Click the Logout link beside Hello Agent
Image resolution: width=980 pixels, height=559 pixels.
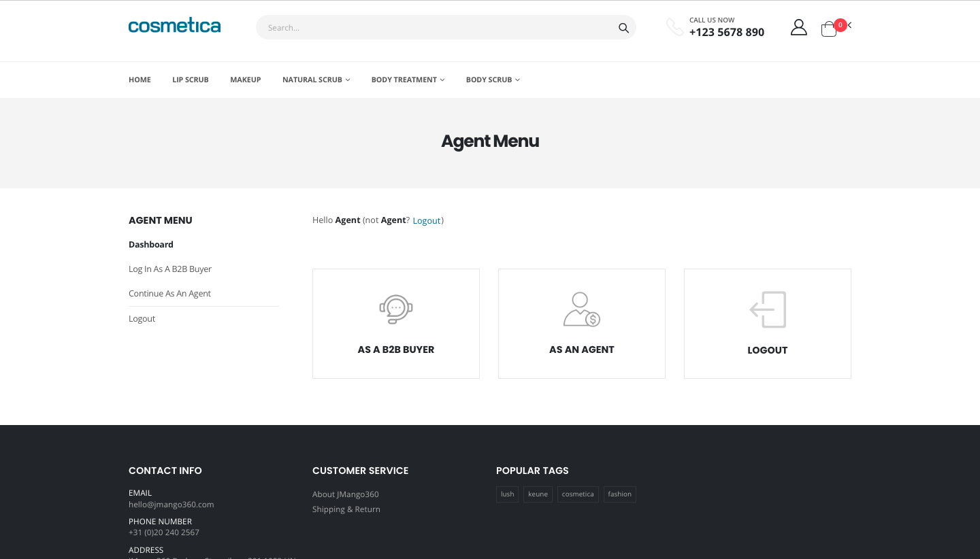click(427, 221)
